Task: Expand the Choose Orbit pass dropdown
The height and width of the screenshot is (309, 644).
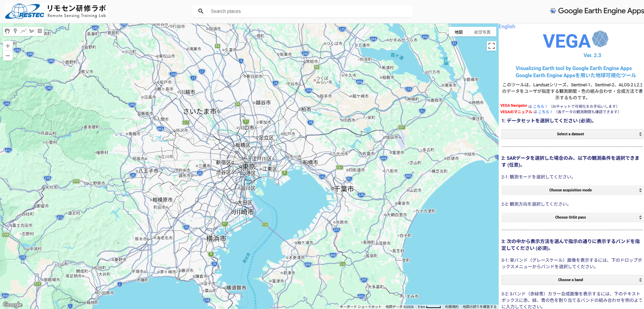Action: tap(572, 217)
